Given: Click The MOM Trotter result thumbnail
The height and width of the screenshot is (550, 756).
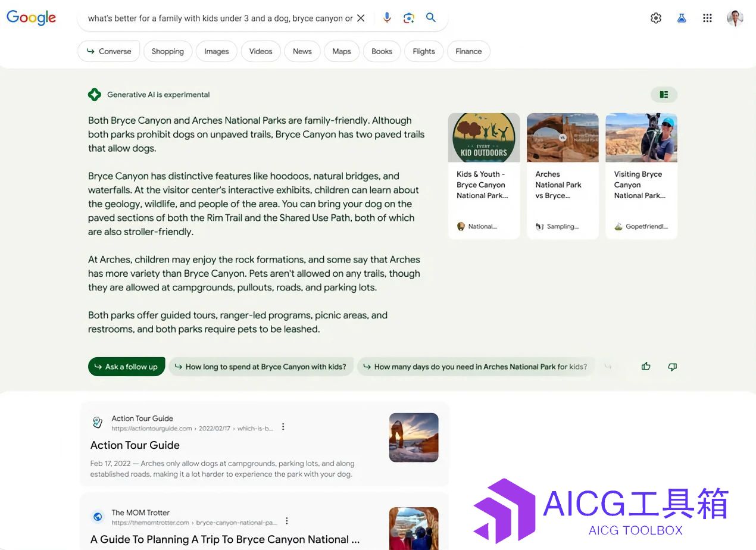Looking at the screenshot, I should (414, 529).
